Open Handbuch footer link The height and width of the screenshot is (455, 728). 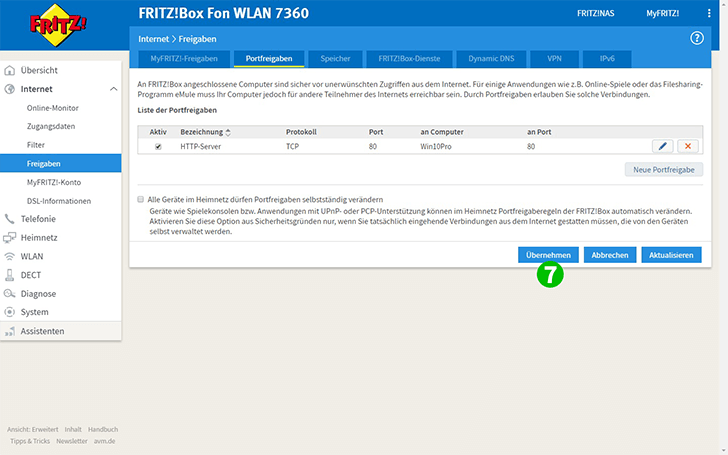pos(103,429)
